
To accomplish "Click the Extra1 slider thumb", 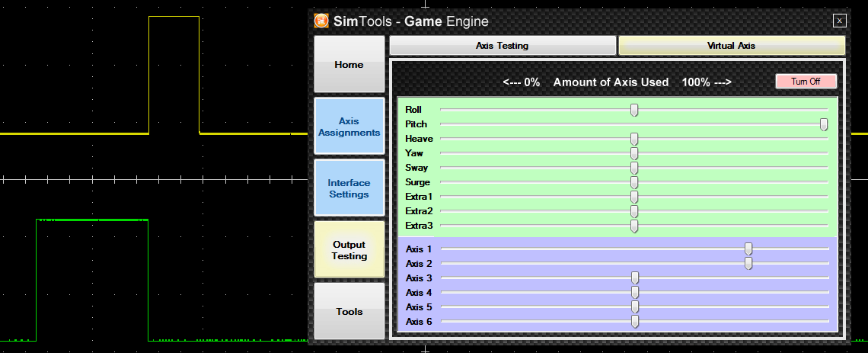I will 634,196.
